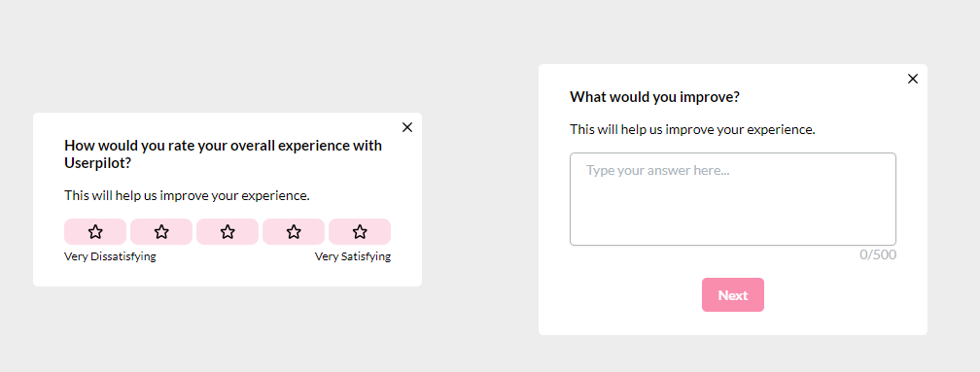Viewport: 980px width, 372px height.
Task: Select the 'What would you improve?' heading
Action: tap(655, 97)
